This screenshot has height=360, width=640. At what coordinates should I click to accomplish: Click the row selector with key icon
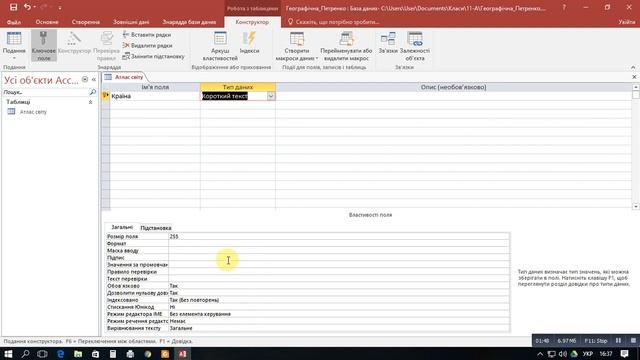[105, 96]
